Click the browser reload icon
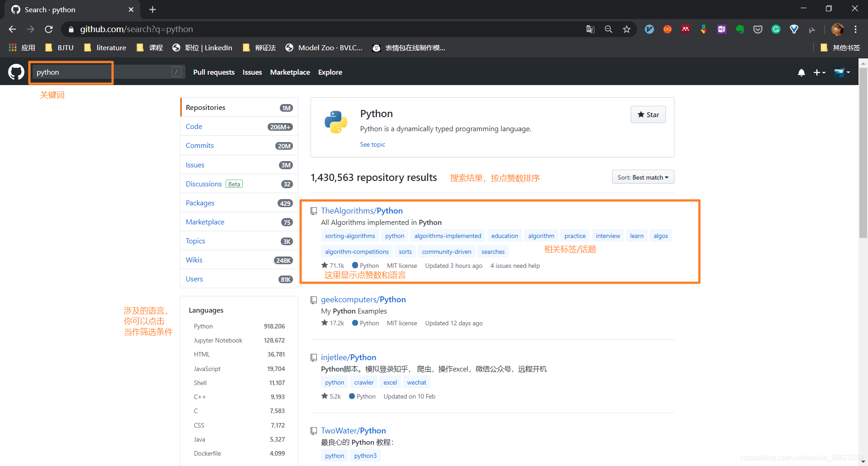Screen dimensions: 868x466 pos(49,29)
